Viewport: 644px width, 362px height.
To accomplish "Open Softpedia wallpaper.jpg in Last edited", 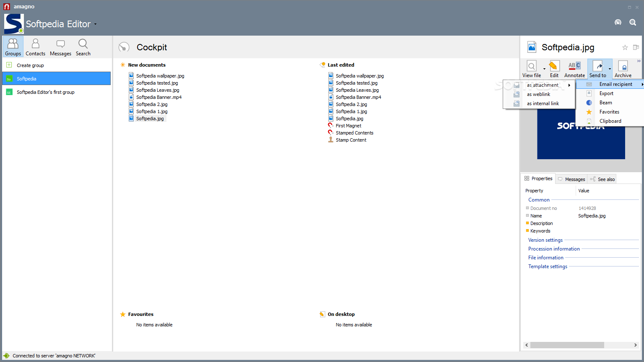I will click(x=360, y=76).
